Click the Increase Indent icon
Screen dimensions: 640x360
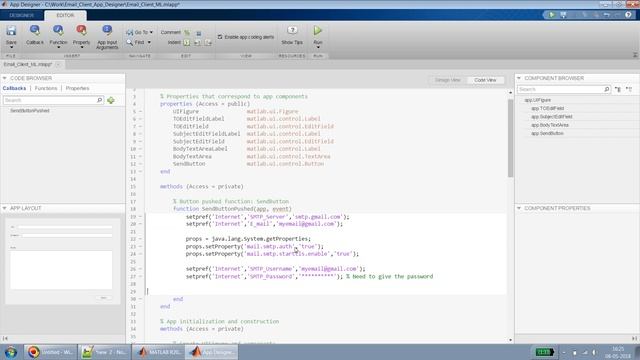(197, 42)
